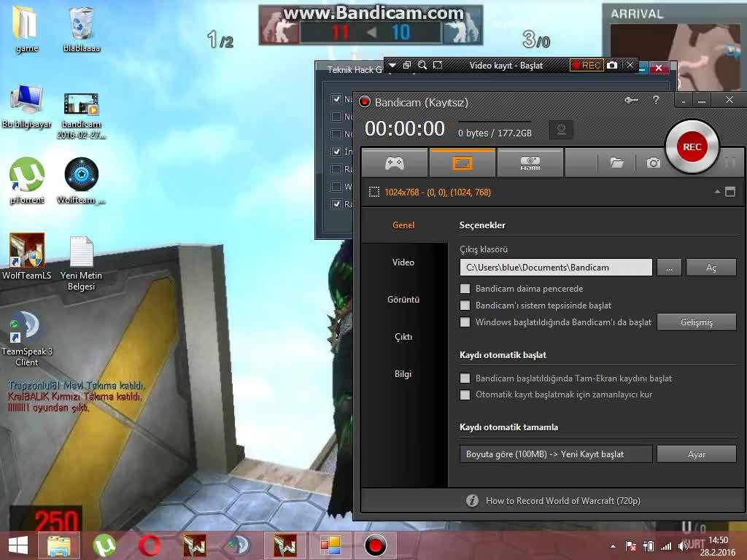Select the bandicam video file on desktop

tap(81, 116)
